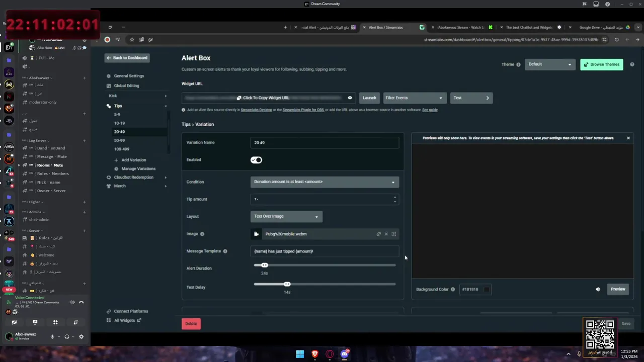
Task: Open Brave browser from the taskbar
Action: [315, 354]
